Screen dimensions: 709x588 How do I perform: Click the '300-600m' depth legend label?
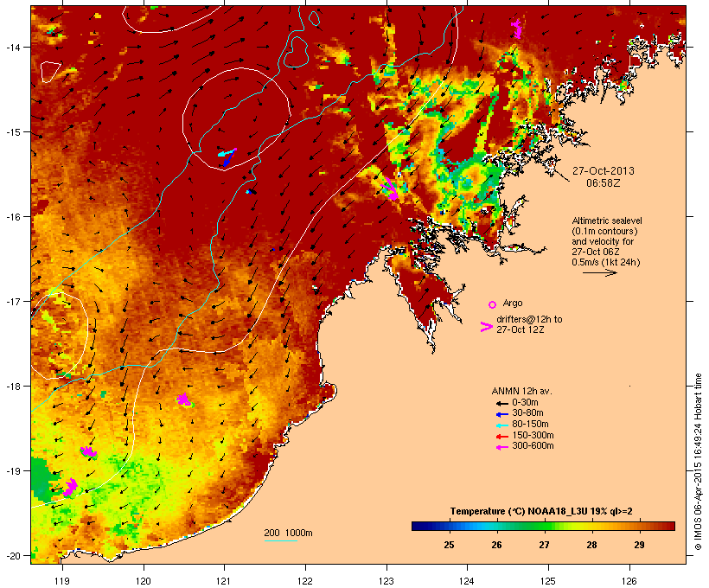click(533, 445)
